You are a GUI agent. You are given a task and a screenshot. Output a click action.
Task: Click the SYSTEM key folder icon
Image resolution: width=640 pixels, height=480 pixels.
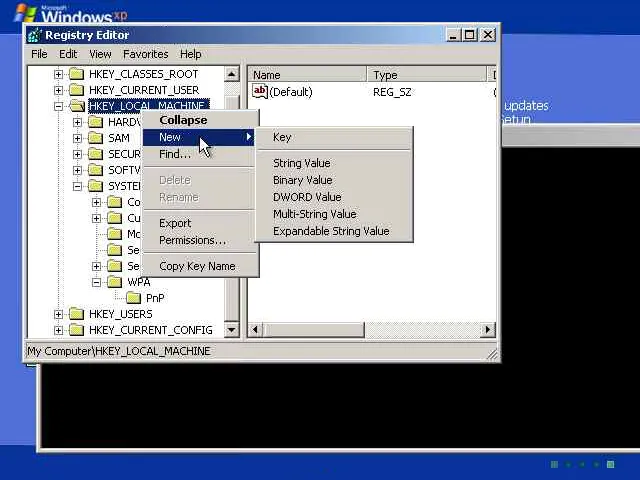[x=96, y=186]
